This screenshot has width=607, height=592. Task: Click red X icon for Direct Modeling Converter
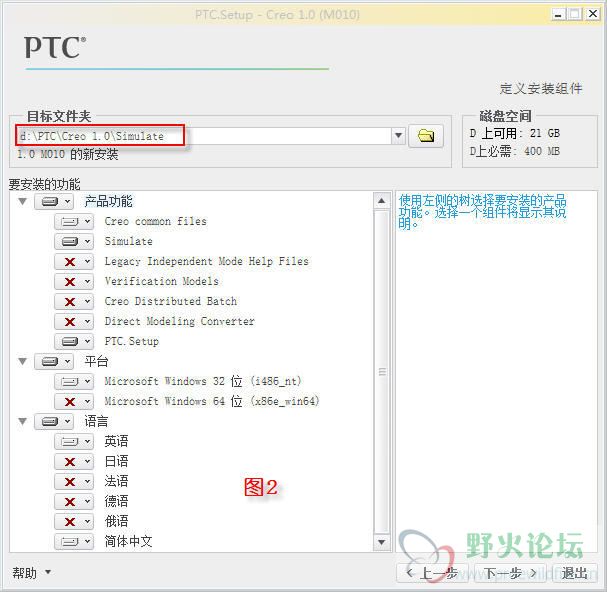click(70, 322)
